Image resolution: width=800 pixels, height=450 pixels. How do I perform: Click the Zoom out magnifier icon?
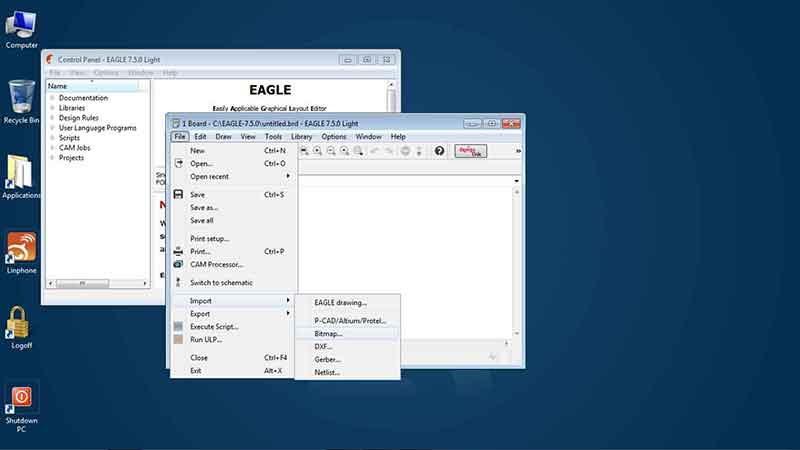[x=331, y=151]
